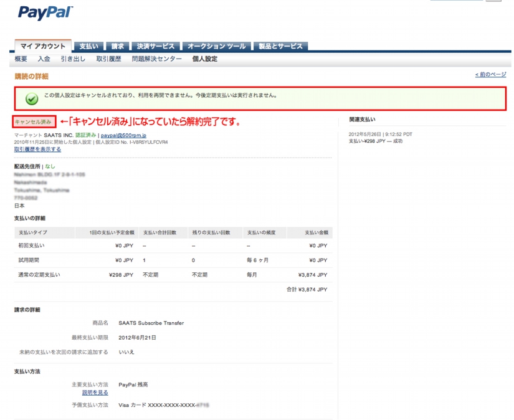
Task: Select 概要 in the sub-navigation
Action: tap(21, 59)
